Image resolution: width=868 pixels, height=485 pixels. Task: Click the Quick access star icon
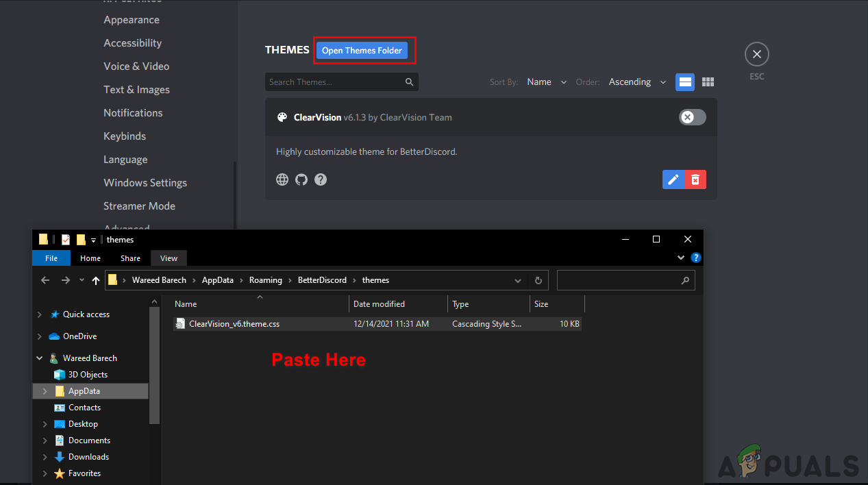coord(55,314)
